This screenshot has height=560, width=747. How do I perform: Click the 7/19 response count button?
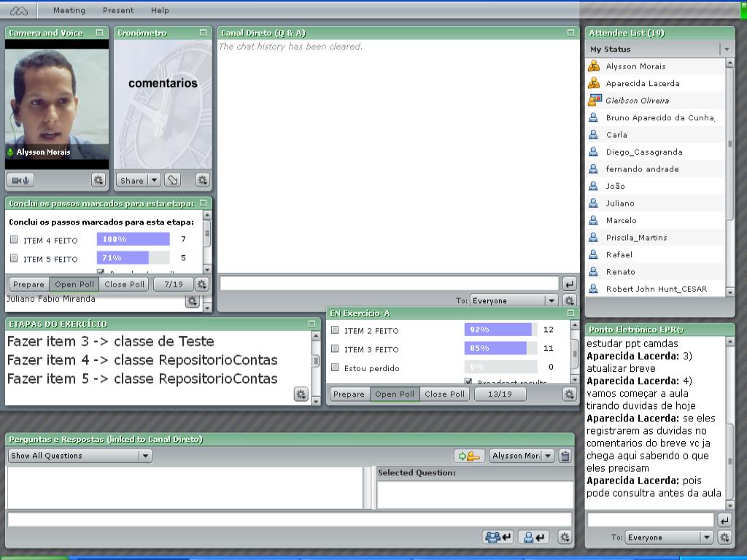[x=174, y=284]
